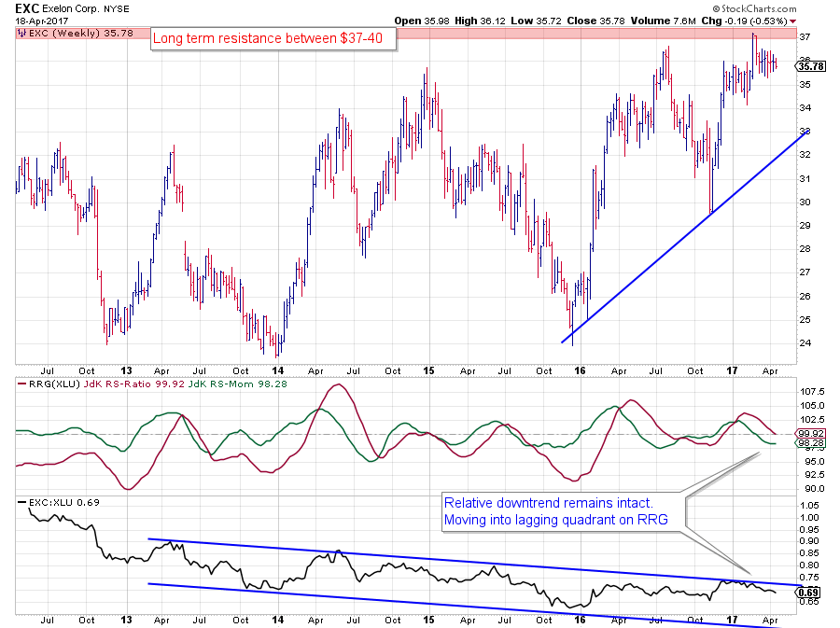840x628 pixels.
Task: Click the 107.5 label on RRG axis
Action: [x=812, y=391]
